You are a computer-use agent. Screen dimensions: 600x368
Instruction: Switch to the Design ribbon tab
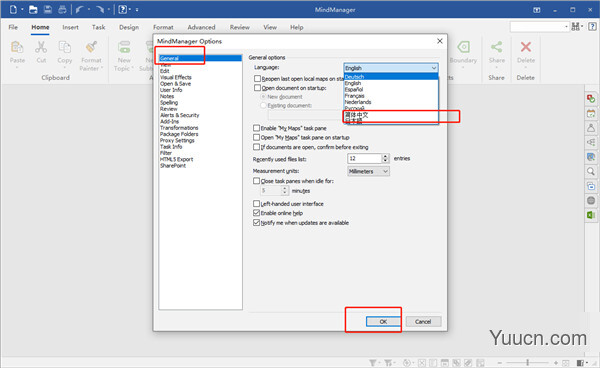(x=129, y=27)
